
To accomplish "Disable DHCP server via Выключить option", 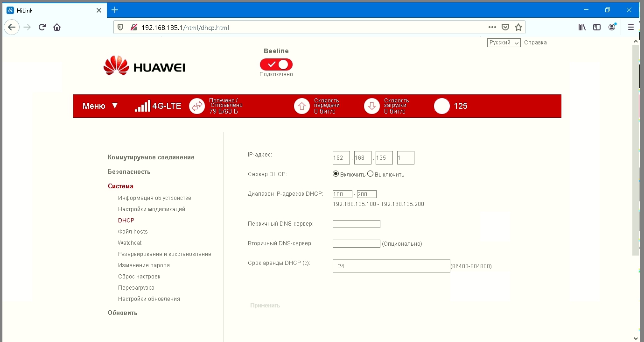I will click(x=370, y=173).
